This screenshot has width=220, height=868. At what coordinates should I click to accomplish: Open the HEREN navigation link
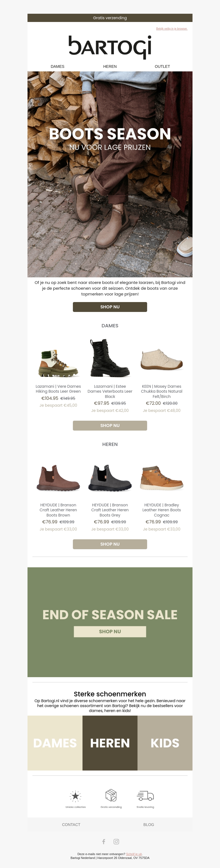(x=110, y=66)
